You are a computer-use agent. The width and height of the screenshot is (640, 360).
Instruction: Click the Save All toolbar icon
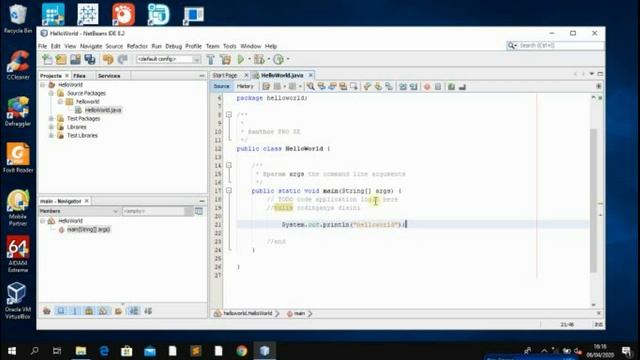(x=90, y=60)
